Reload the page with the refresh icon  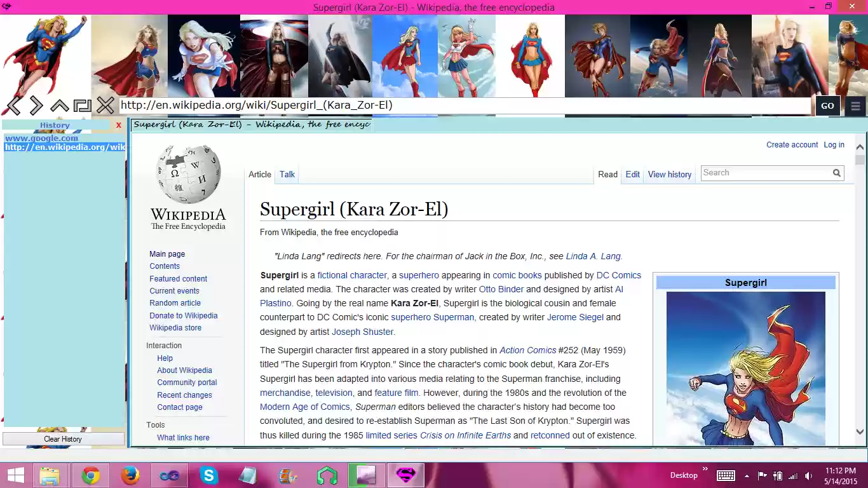click(83, 105)
